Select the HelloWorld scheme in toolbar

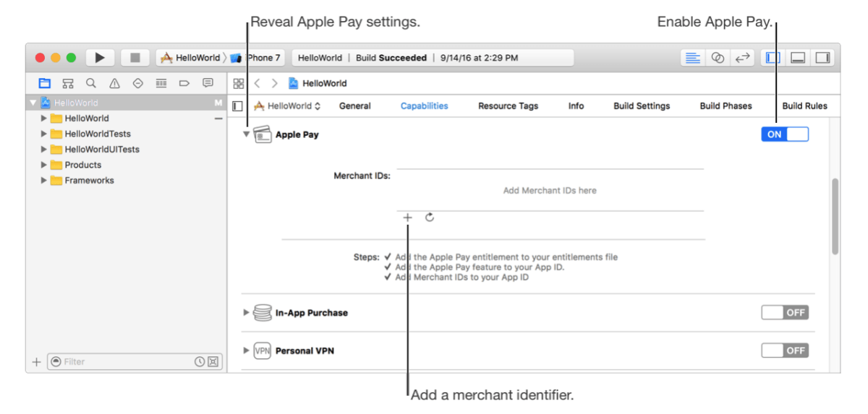pyautogui.click(x=190, y=58)
